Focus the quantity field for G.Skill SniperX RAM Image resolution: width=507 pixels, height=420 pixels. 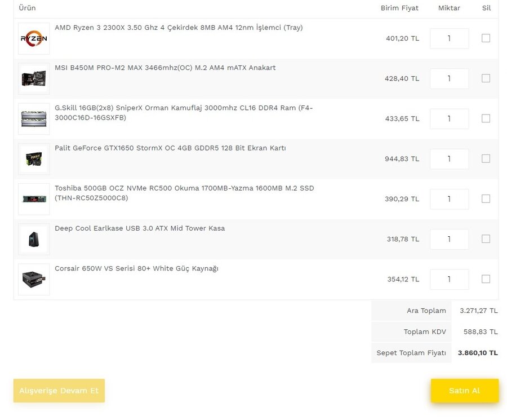[x=449, y=119]
